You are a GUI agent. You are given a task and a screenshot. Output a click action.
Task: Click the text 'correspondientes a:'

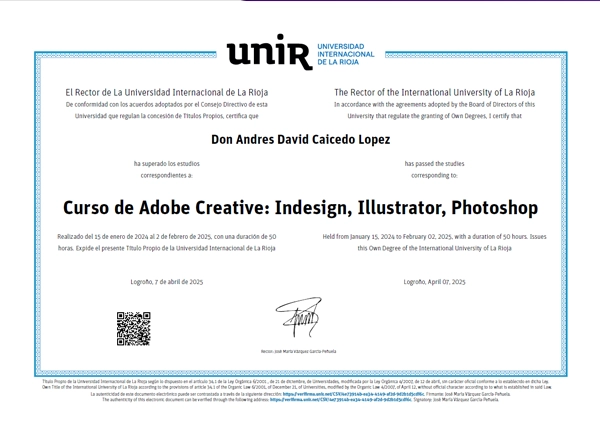(x=166, y=175)
